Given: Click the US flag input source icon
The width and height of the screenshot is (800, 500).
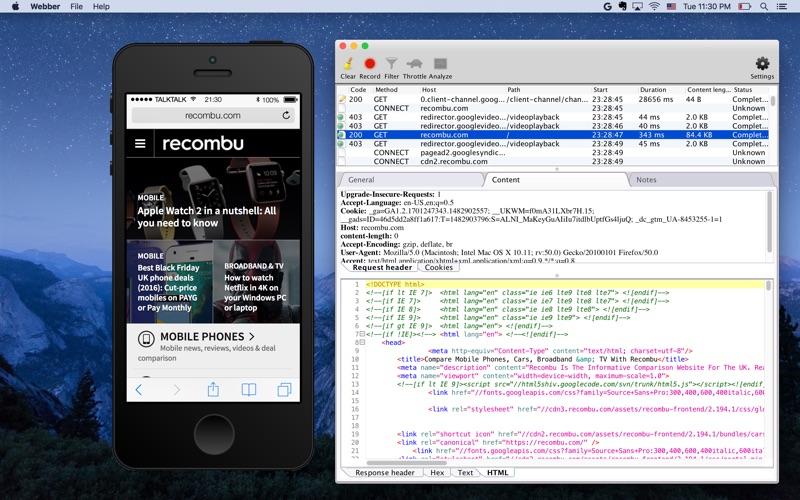Looking at the screenshot, I should 671,6.
